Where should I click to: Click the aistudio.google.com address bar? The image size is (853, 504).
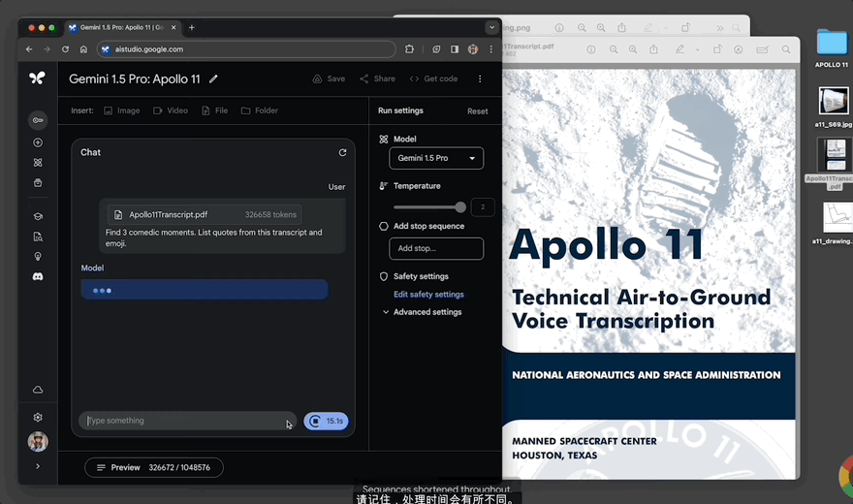[246, 48]
